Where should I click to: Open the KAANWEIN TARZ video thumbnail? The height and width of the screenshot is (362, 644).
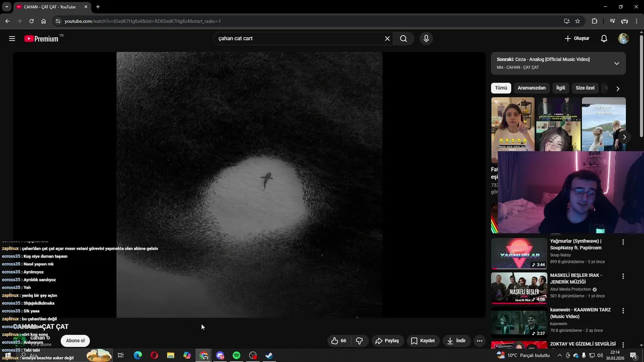(x=519, y=322)
